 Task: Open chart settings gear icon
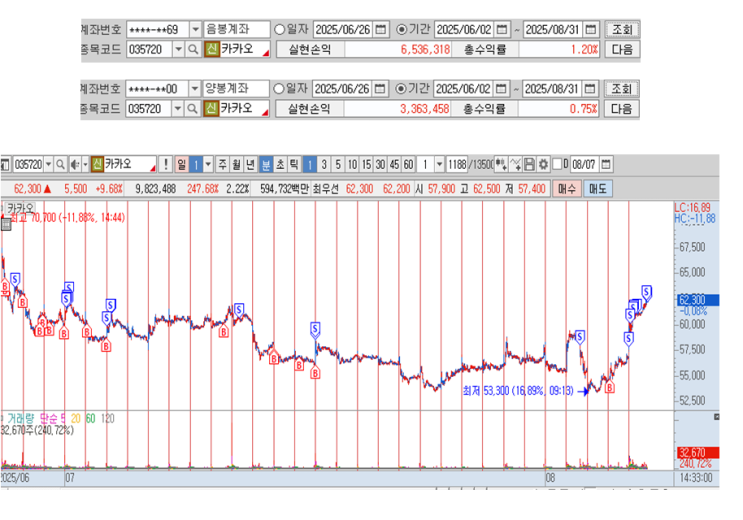pos(543,164)
